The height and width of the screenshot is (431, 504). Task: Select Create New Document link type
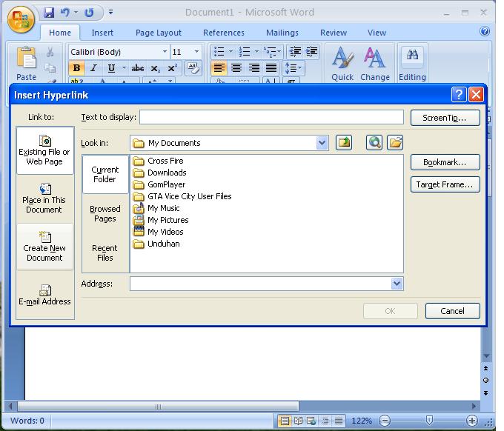click(x=44, y=247)
